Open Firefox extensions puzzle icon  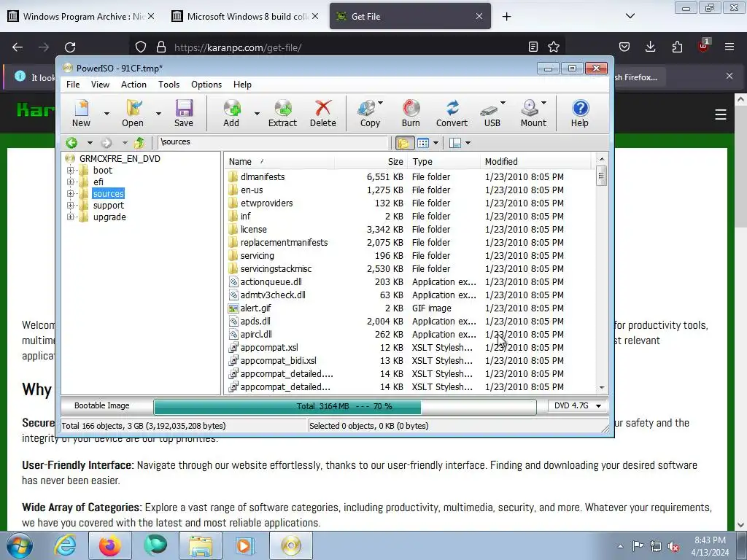tap(677, 47)
